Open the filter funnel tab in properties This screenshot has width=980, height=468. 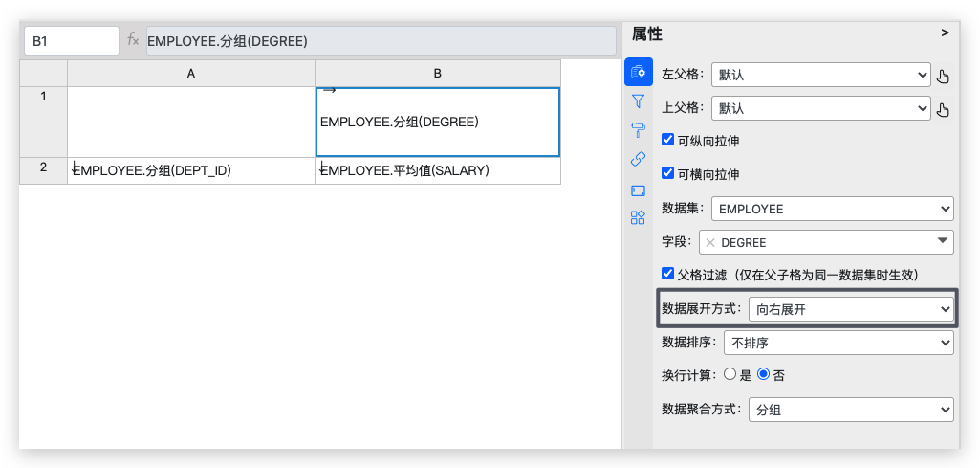point(638,100)
